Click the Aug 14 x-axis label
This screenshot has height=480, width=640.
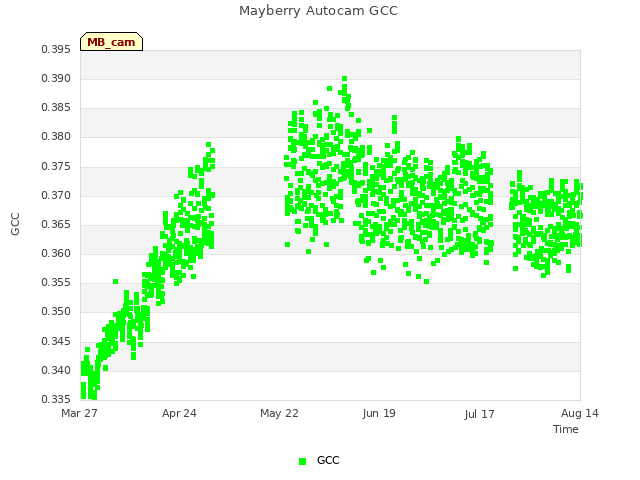tap(580, 413)
